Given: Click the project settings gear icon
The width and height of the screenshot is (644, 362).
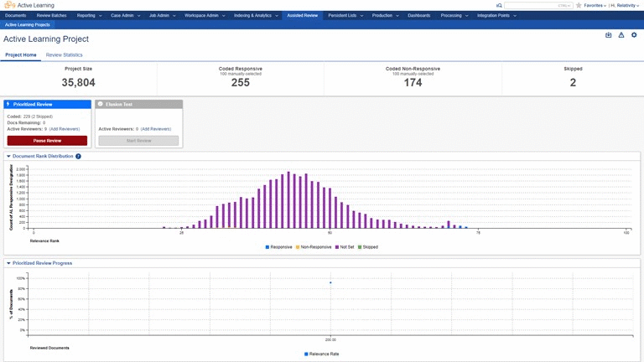Looking at the screenshot, I should pyautogui.click(x=634, y=35).
